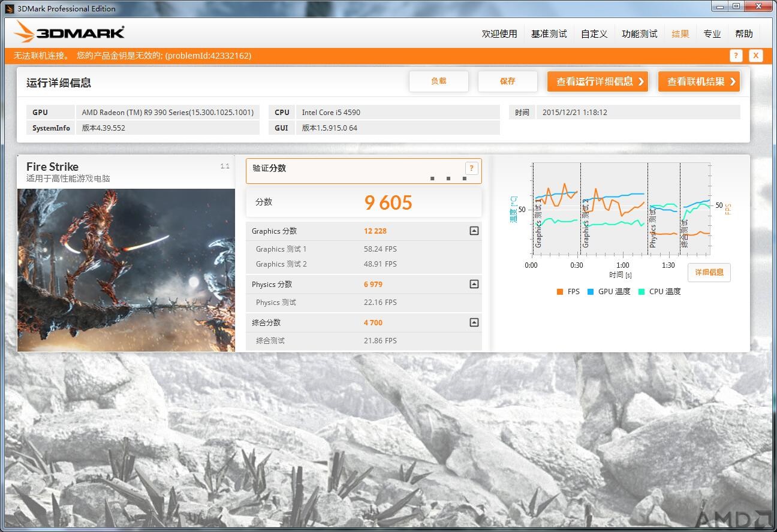Click the GUI 版本1.5.915.0 64 value
Screen dimensions: 777x532
point(397,128)
